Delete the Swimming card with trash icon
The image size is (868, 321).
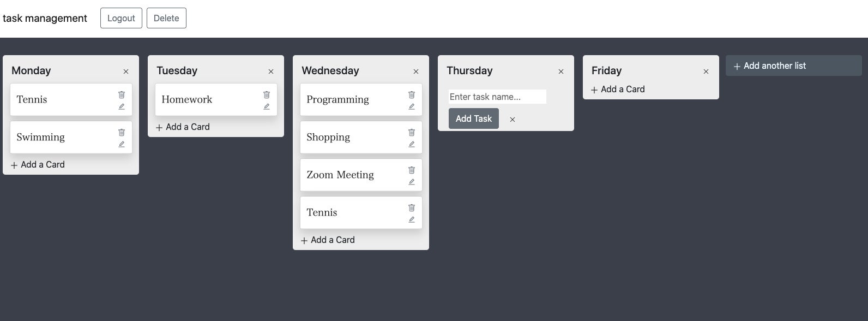(x=122, y=132)
